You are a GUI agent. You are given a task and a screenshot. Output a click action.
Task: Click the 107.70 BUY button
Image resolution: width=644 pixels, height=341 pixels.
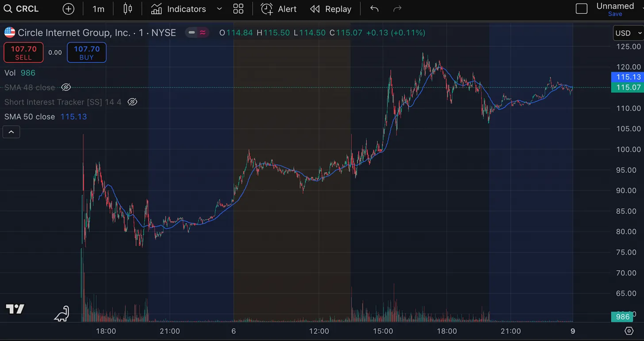coord(87,53)
